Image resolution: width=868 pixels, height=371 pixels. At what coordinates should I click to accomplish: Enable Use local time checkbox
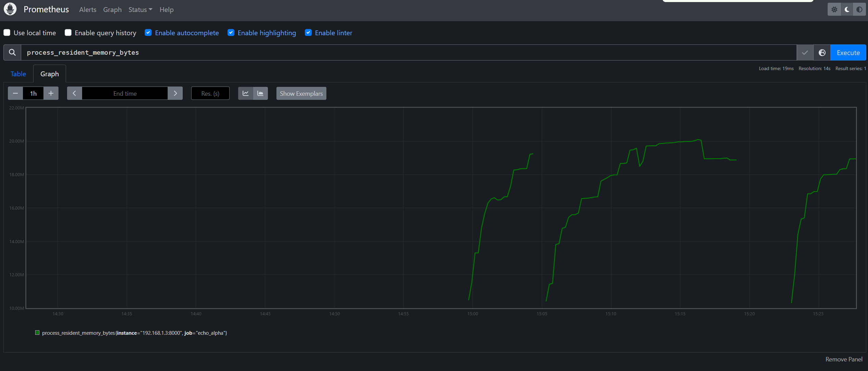click(x=7, y=32)
